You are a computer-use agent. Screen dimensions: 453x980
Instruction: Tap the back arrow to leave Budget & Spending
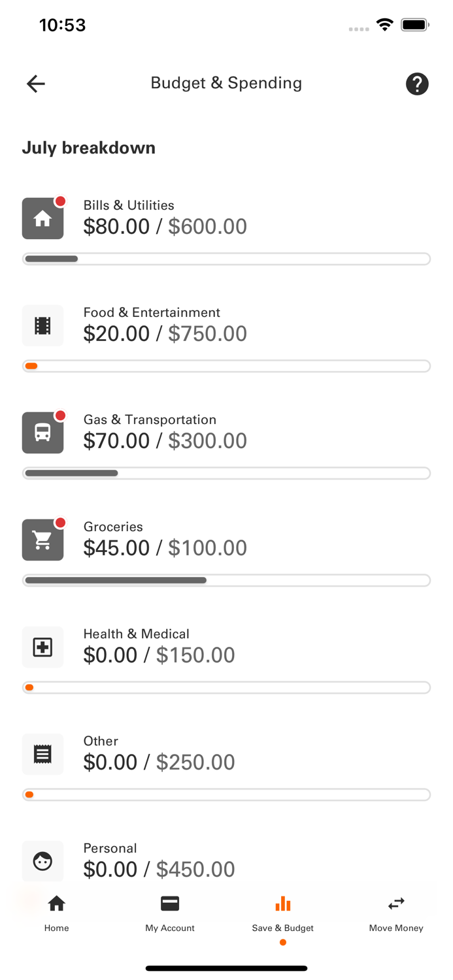click(x=35, y=84)
